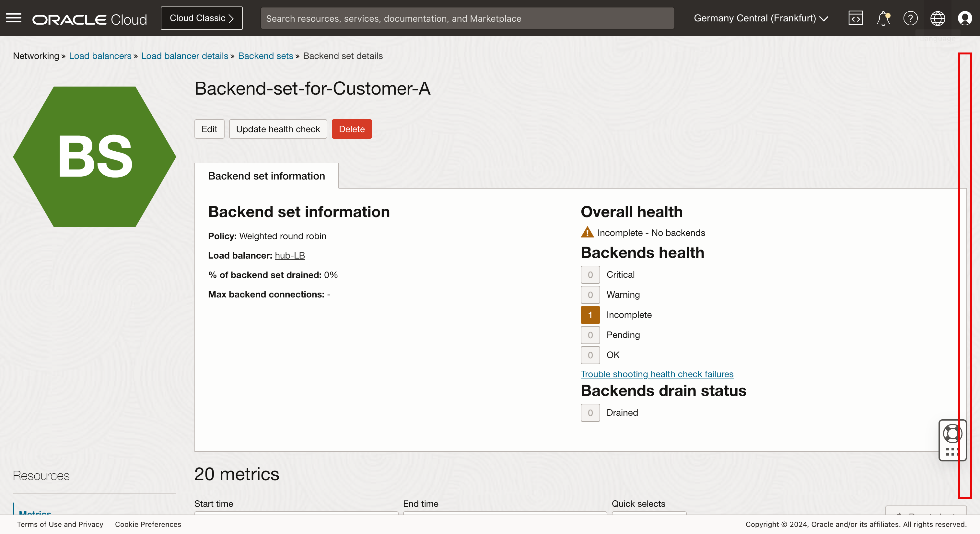Click the Oracle Cloud logo
980x534 pixels.
(89, 19)
